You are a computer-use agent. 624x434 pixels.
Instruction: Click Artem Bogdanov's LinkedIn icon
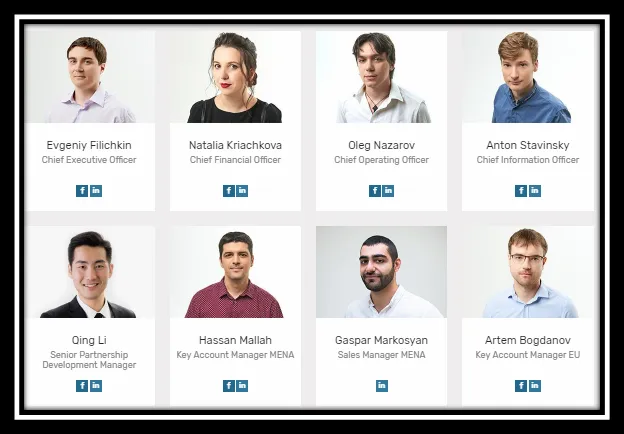534,386
